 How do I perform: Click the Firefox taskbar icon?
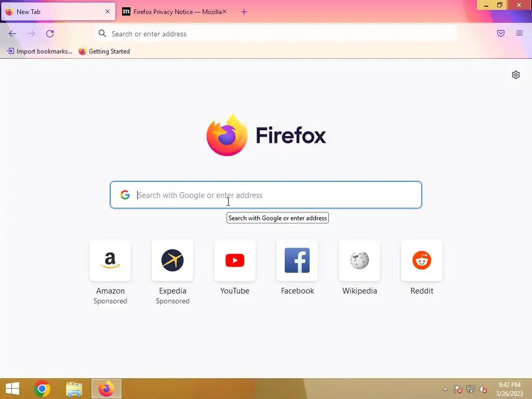[x=106, y=389]
